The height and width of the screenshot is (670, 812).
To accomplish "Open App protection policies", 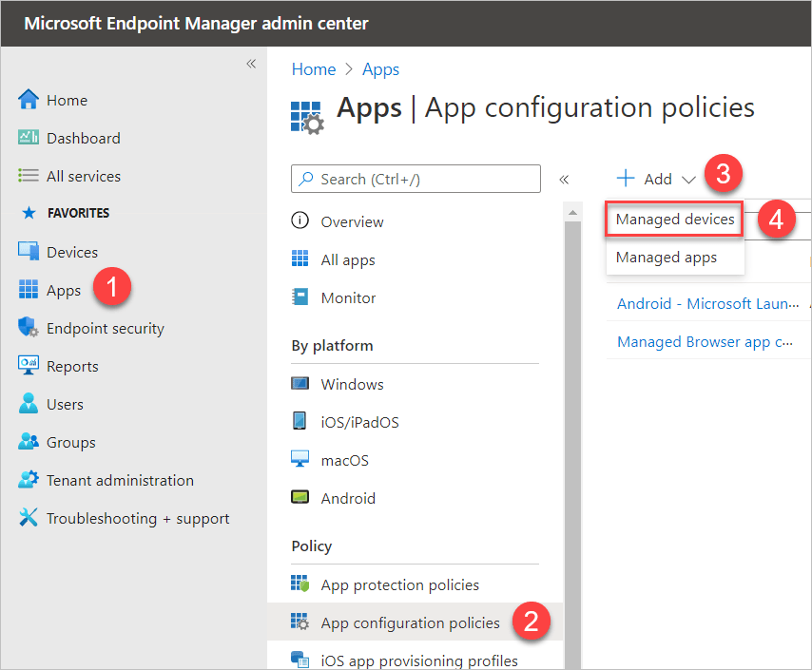I will coord(399,585).
